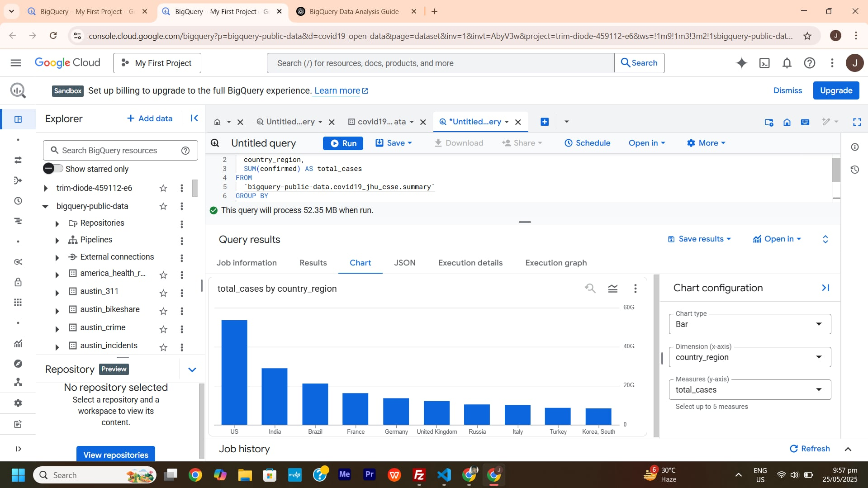
Task: Switch to Job information tab
Action: tap(247, 263)
